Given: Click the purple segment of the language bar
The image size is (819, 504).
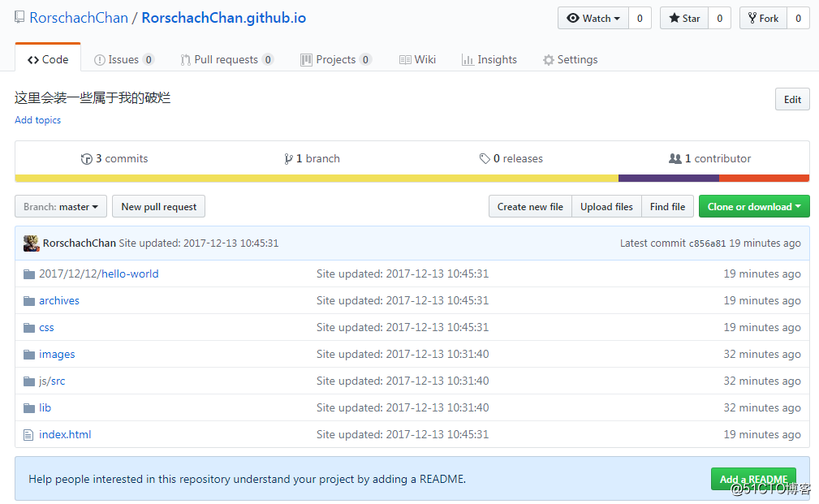Looking at the screenshot, I should [669, 178].
